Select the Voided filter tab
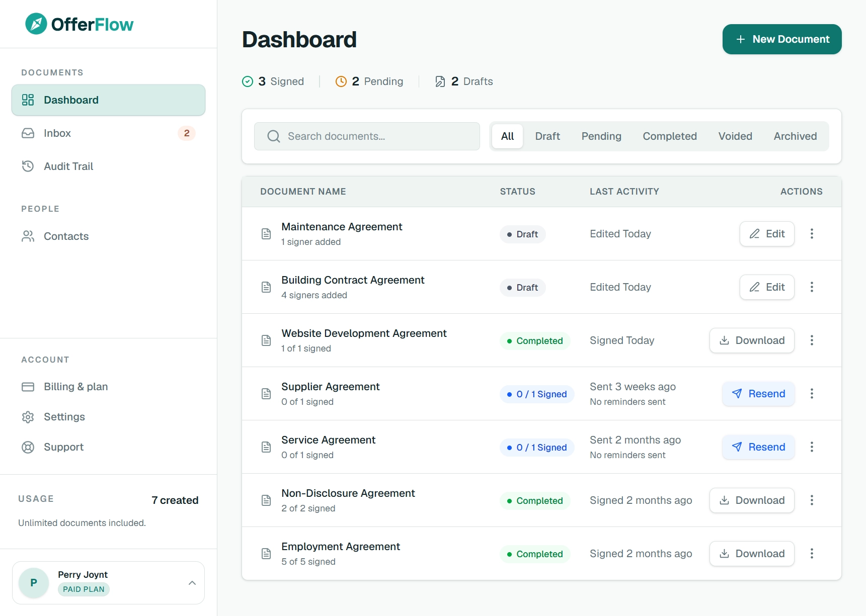Viewport: 866px width, 616px height. [735, 136]
